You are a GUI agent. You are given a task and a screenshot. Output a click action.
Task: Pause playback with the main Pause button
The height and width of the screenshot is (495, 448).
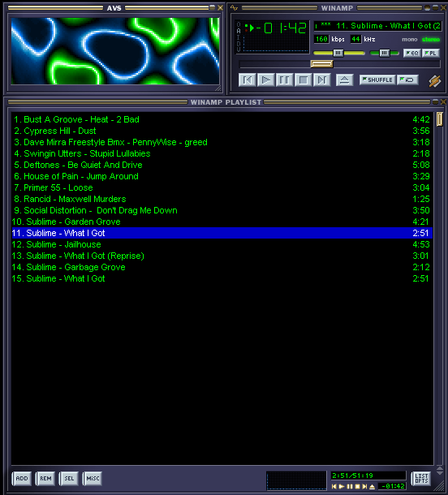point(284,80)
